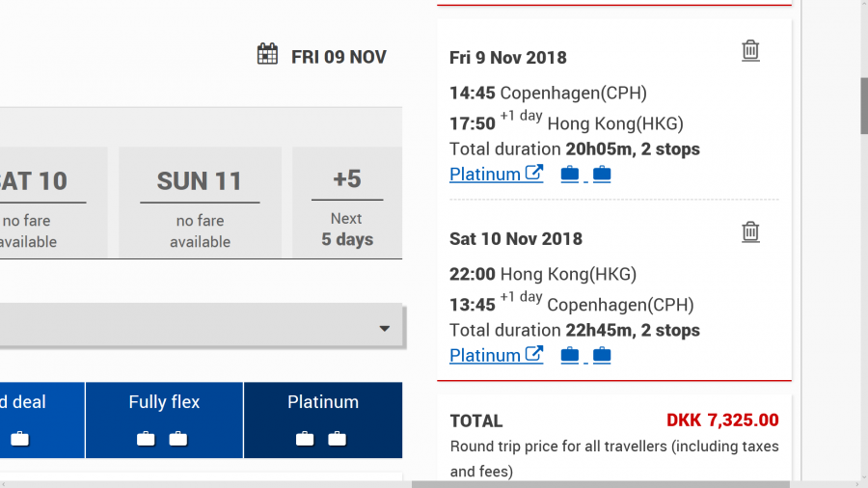Click the FRI 09 NOV date label
Image resolution: width=868 pixels, height=488 pixels.
coord(339,57)
